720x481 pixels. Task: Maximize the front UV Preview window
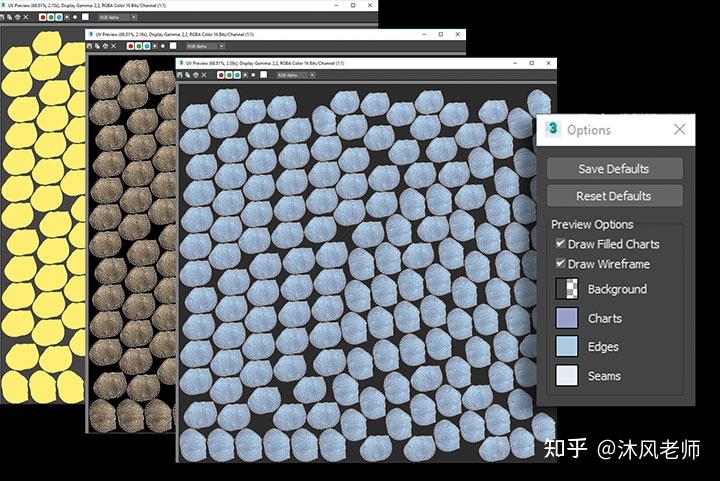pyautogui.click(x=531, y=63)
